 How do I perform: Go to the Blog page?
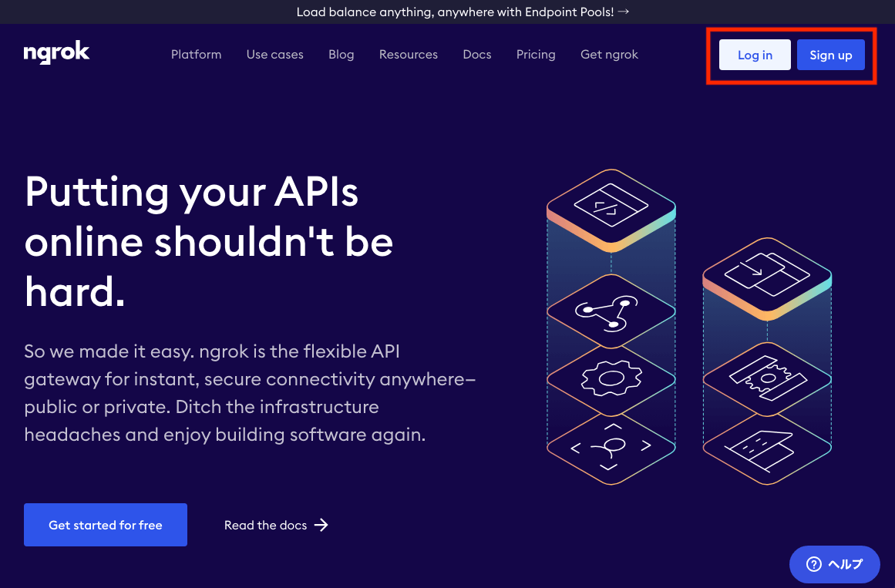pyautogui.click(x=342, y=54)
